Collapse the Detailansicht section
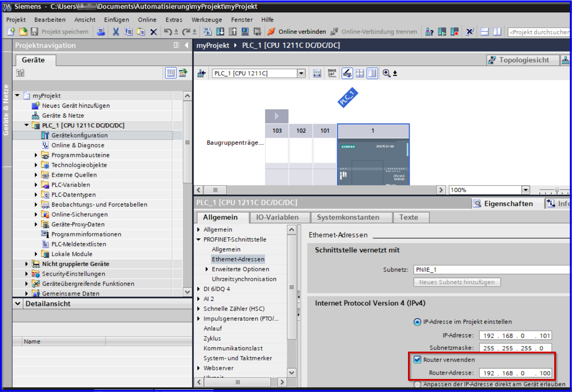The width and height of the screenshot is (572, 392). point(18,304)
